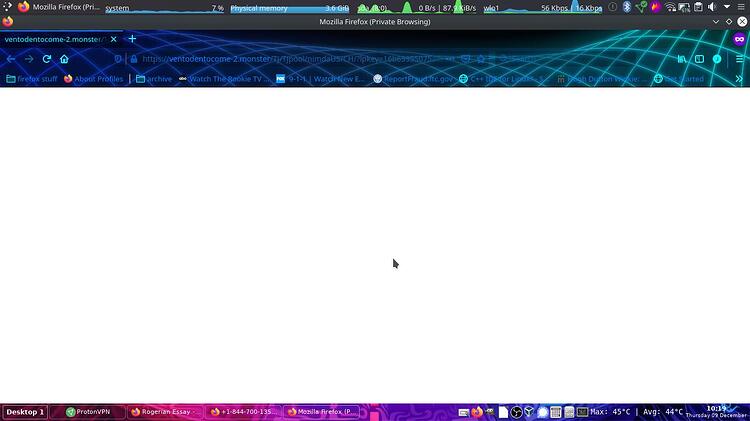This screenshot has width=750, height=421.
Task: Open the Library icon in toolbar
Action: coord(682,59)
